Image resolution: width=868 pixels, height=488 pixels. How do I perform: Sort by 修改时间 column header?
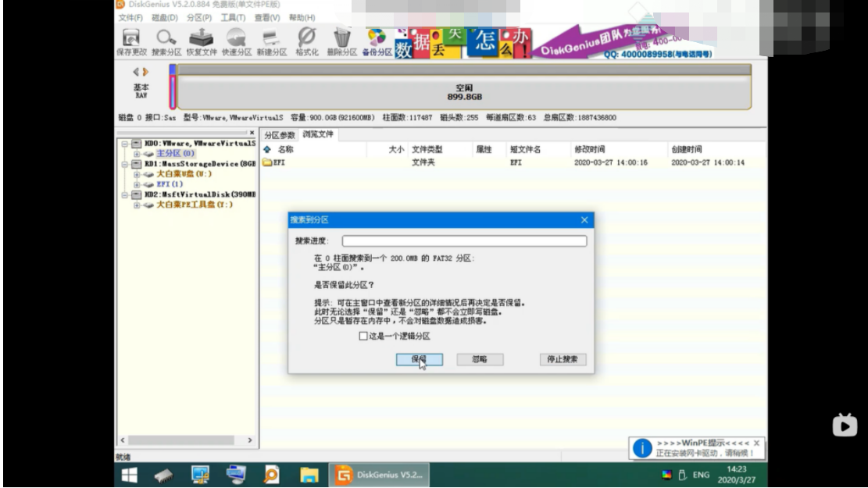pos(590,149)
